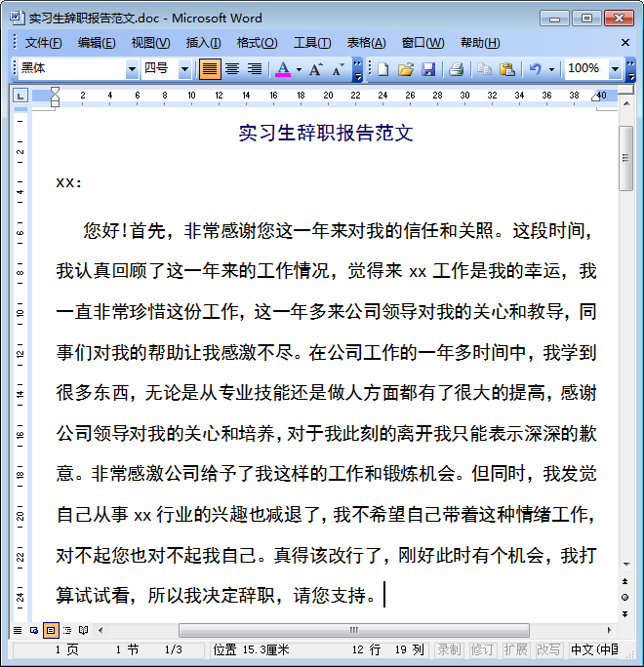
Task: Open the 格式(O) menu
Action: (257, 43)
